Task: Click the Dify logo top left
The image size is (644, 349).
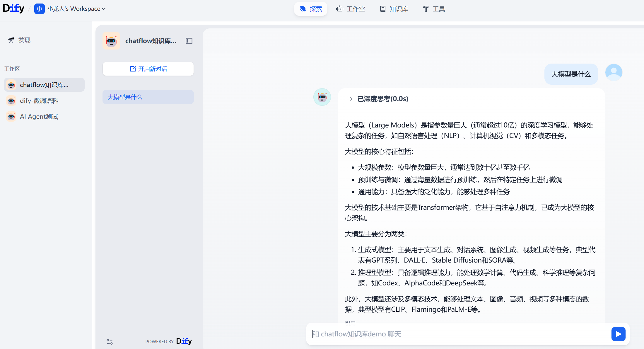Action: click(13, 8)
